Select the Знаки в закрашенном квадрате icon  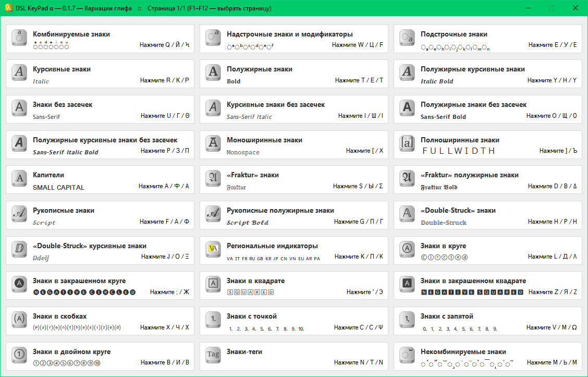pyautogui.click(x=407, y=285)
